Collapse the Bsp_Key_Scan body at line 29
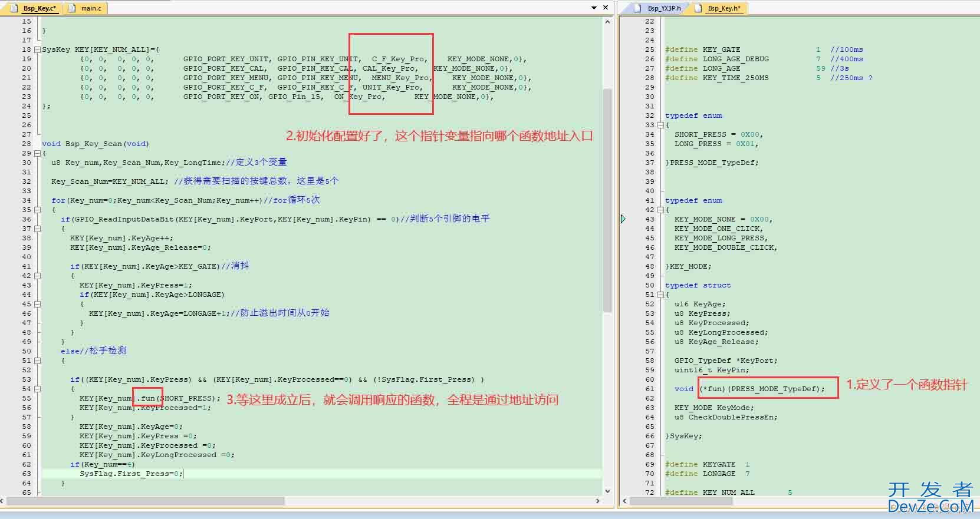980x519 pixels. pos(37,153)
